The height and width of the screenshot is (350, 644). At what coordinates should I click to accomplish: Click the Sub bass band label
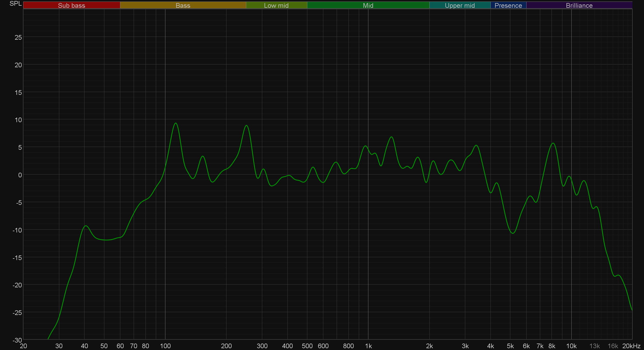click(71, 5)
